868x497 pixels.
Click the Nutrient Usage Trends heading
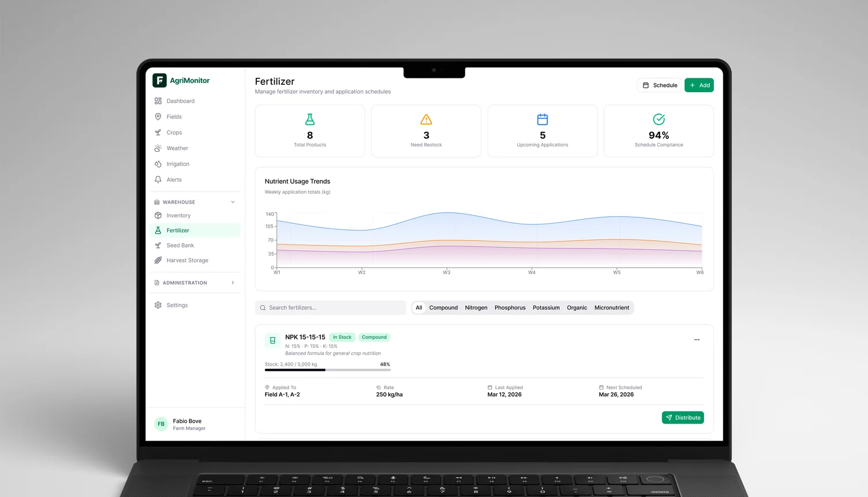[298, 182]
